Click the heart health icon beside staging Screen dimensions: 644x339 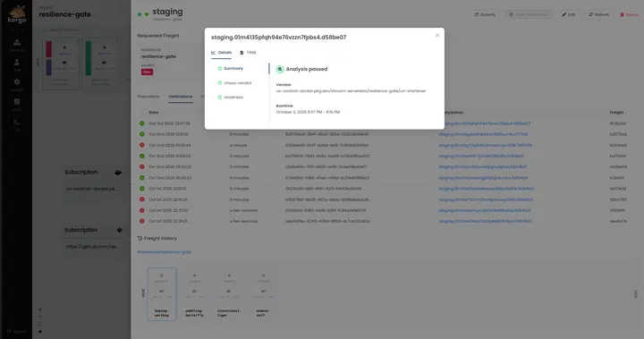pos(147,14)
